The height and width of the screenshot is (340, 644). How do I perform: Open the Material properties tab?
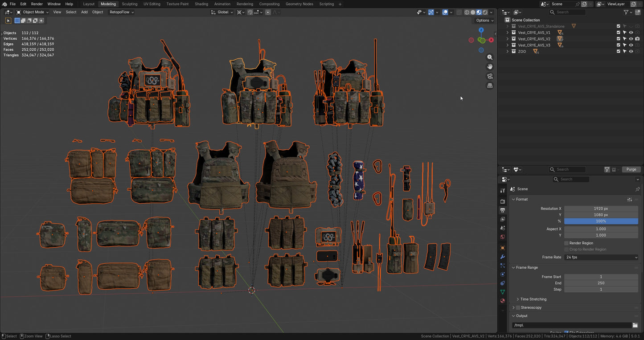coord(503,301)
